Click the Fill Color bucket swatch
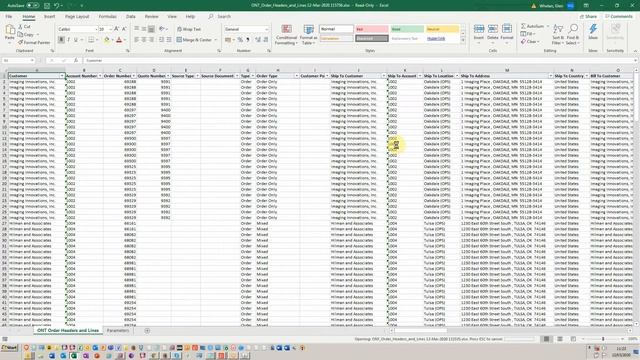Image resolution: width=640 pixels, height=360 pixels. click(x=107, y=40)
